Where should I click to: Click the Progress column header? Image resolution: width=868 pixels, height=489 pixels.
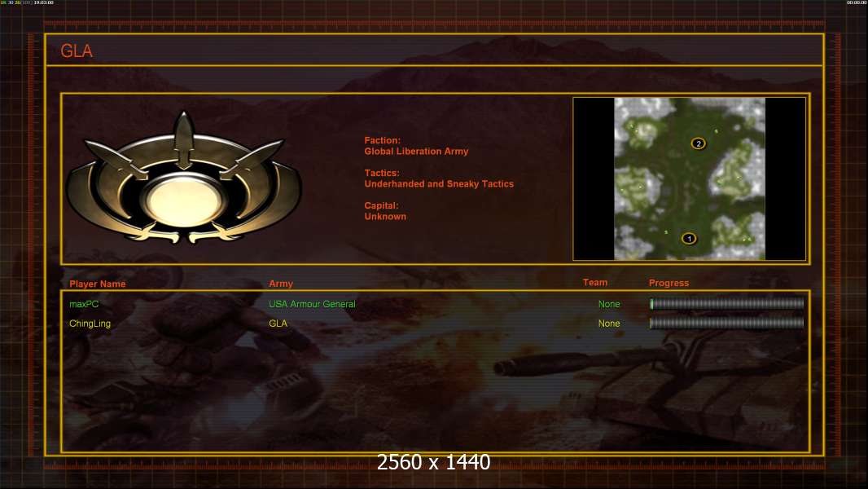pyautogui.click(x=669, y=283)
